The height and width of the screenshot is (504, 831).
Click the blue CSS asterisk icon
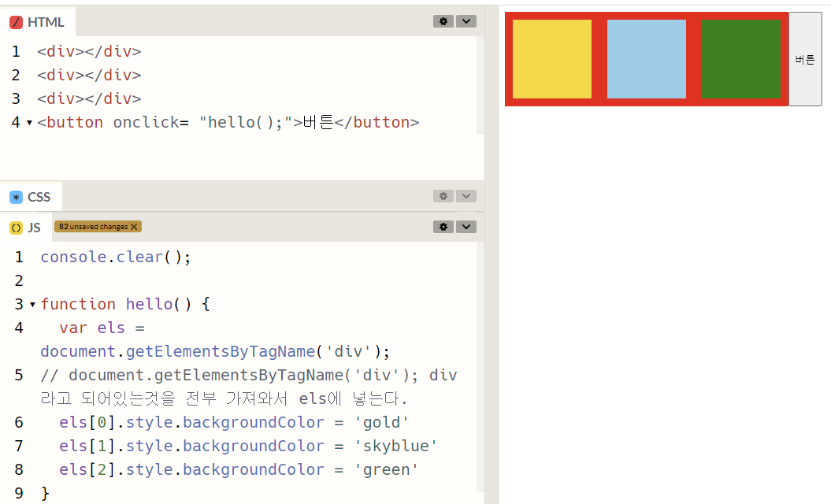(x=16, y=197)
